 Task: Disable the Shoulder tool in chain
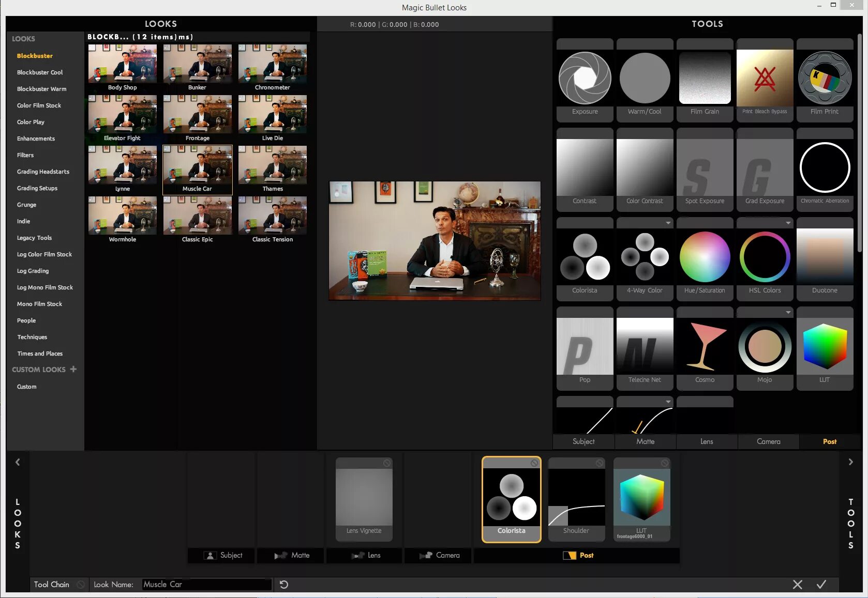click(599, 463)
